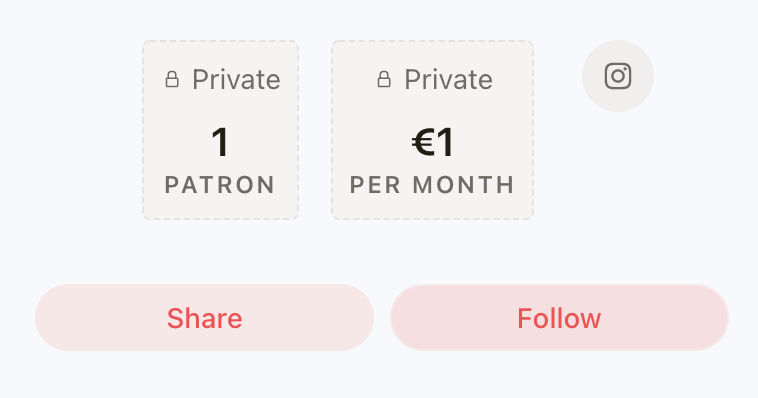Follow this creator with the Follow pill
Image resolution: width=758 pixels, height=398 pixels.
pyautogui.click(x=559, y=318)
